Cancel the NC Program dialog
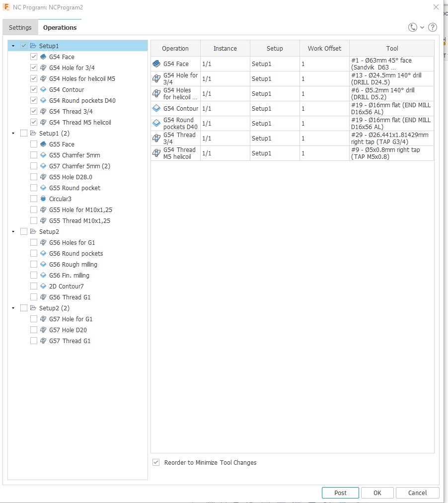This screenshot has height=503, width=448. coord(417,493)
